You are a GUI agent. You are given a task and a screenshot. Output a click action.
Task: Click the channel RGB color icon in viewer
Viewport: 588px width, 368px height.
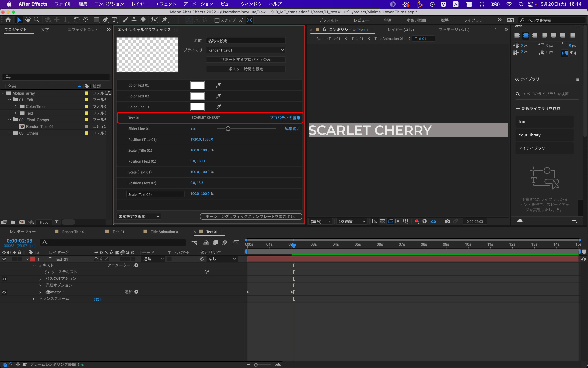(416, 221)
